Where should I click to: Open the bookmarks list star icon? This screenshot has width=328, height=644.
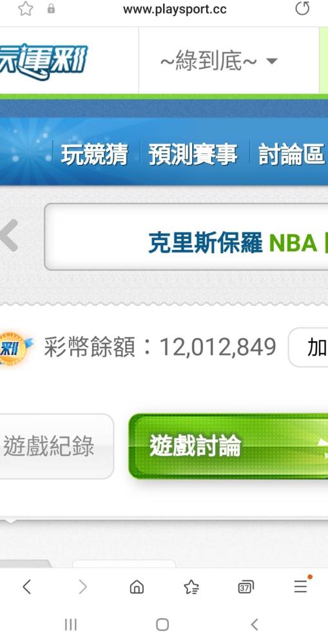191,587
